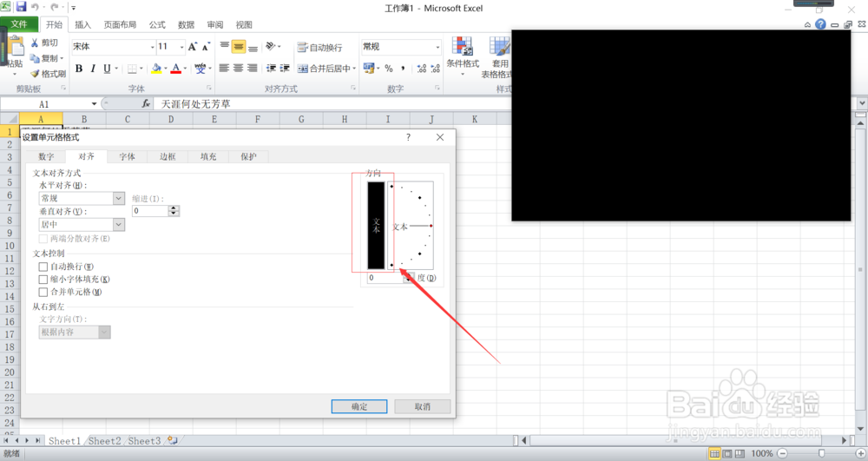
Task: Switch to 插入 ribbon tab
Action: point(82,24)
